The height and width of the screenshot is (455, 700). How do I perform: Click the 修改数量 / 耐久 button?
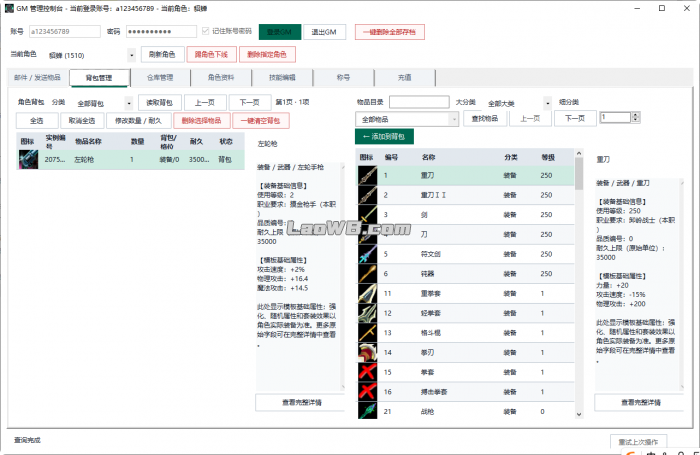pyautogui.click(x=139, y=121)
